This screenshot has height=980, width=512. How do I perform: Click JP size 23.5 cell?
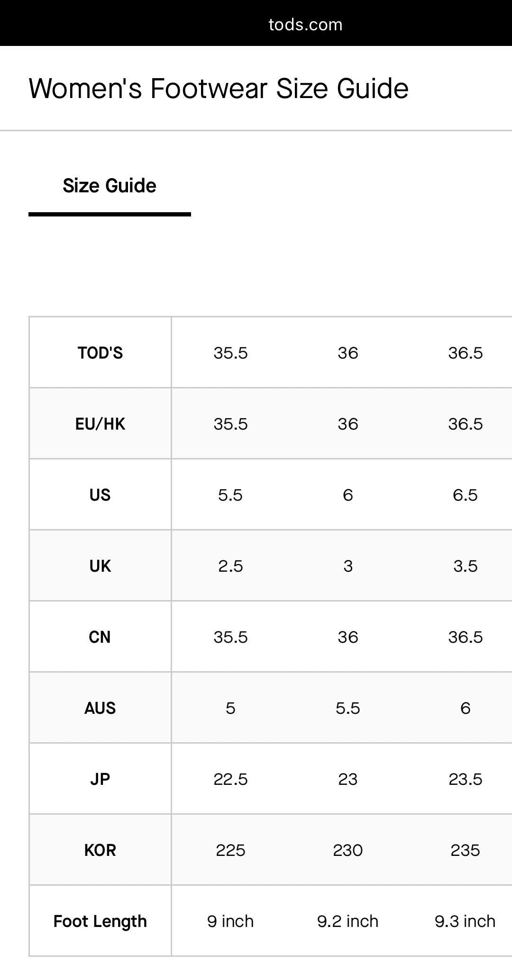click(465, 779)
